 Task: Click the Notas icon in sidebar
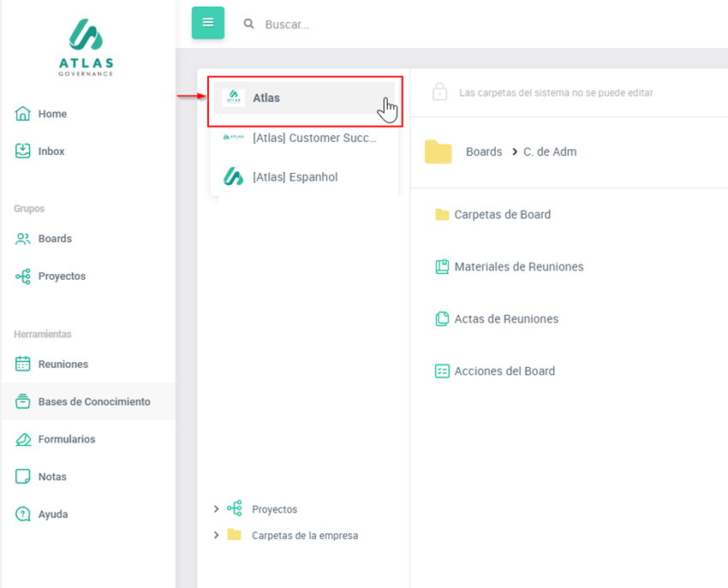click(23, 477)
